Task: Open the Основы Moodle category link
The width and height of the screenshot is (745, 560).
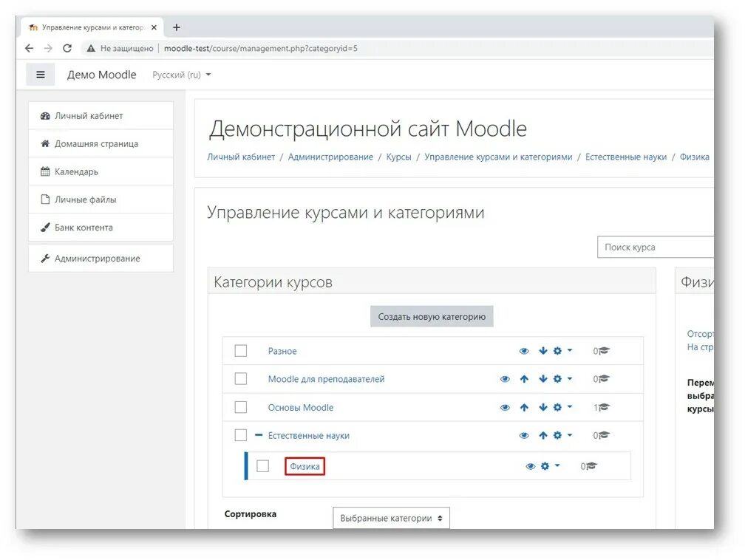Action: point(301,408)
